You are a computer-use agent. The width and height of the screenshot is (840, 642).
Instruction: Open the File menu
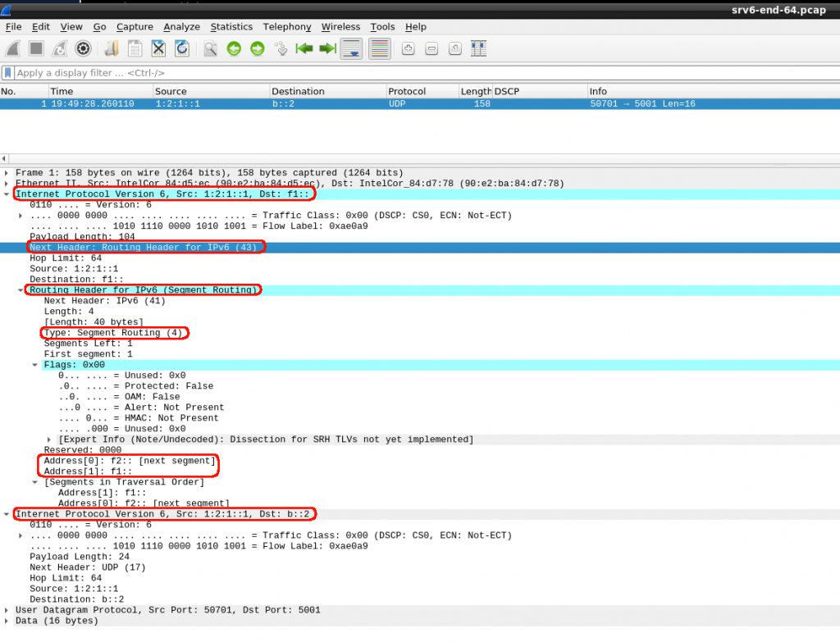(13, 27)
